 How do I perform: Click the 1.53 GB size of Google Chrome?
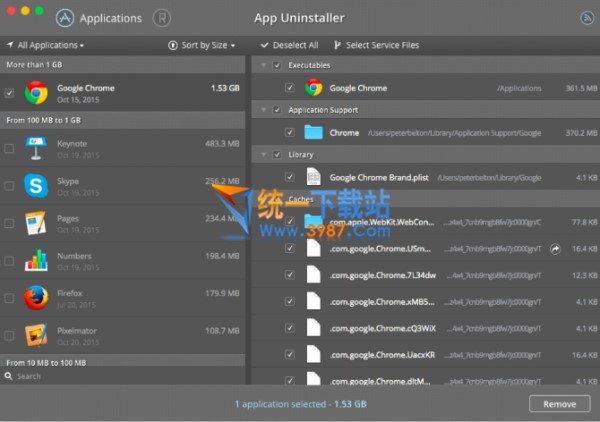point(225,88)
